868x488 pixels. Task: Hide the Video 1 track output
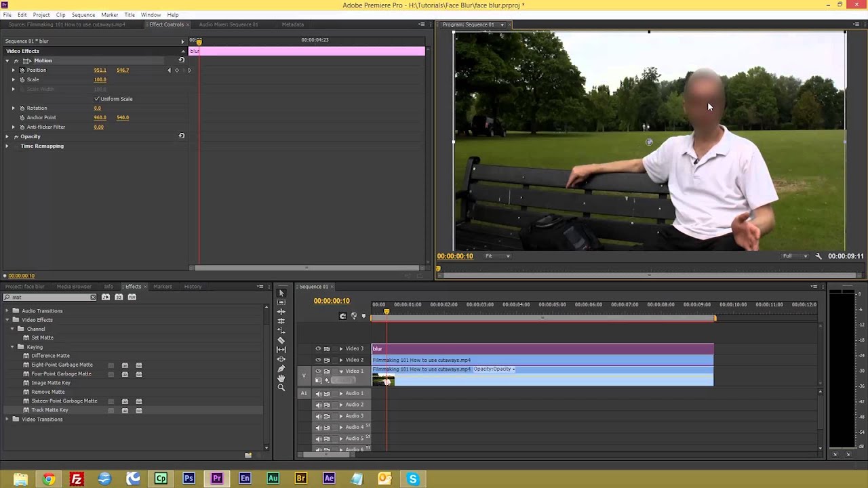coord(318,371)
